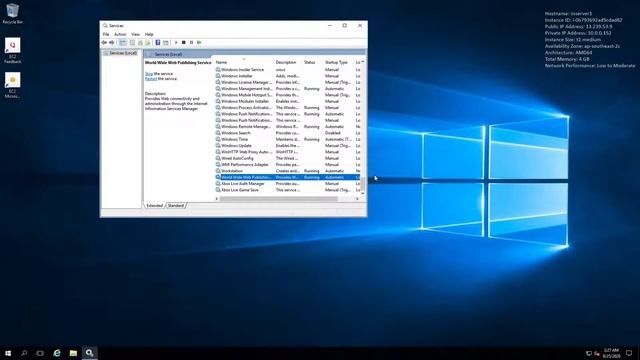Click the Services app taskbar icon
This screenshot has width=640, height=360.
click(x=89, y=353)
